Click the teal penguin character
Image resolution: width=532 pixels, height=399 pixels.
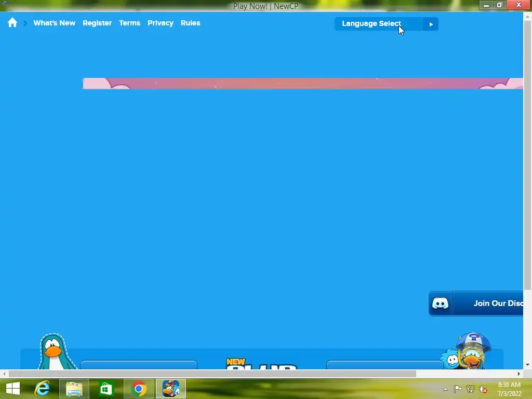tap(56, 352)
